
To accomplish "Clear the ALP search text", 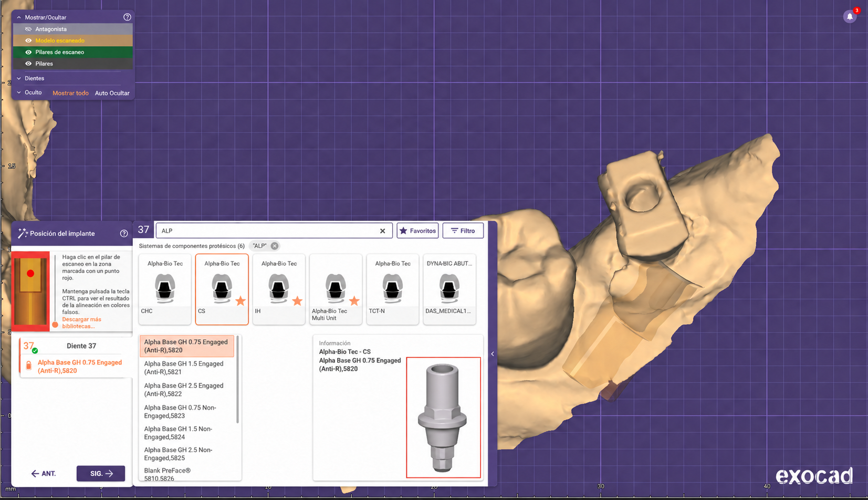I will pos(383,231).
